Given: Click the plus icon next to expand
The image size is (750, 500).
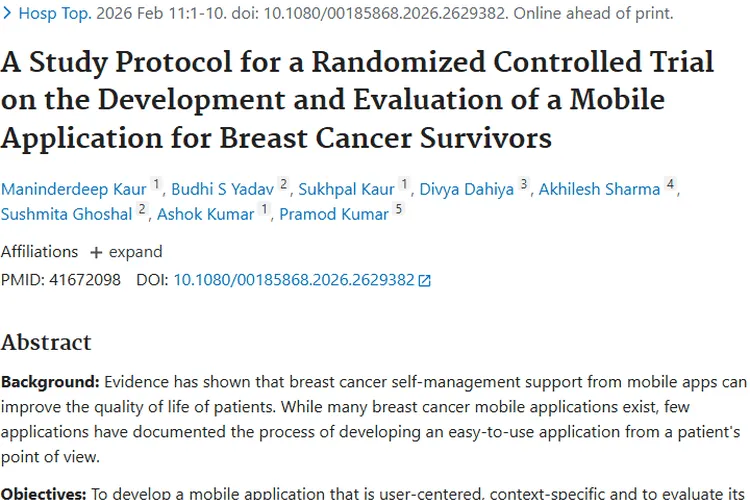Looking at the screenshot, I should [96, 252].
